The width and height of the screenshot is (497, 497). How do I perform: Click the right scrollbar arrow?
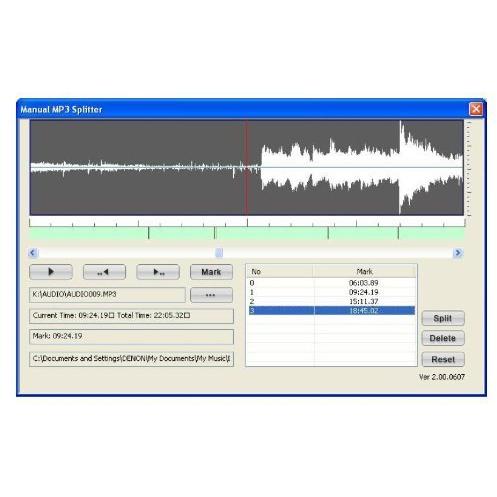tap(458, 253)
